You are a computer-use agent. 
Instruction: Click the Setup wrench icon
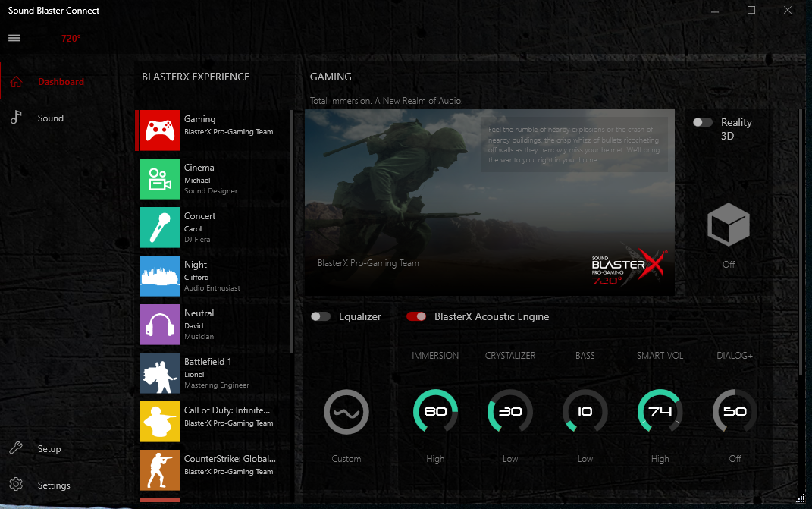16,448
